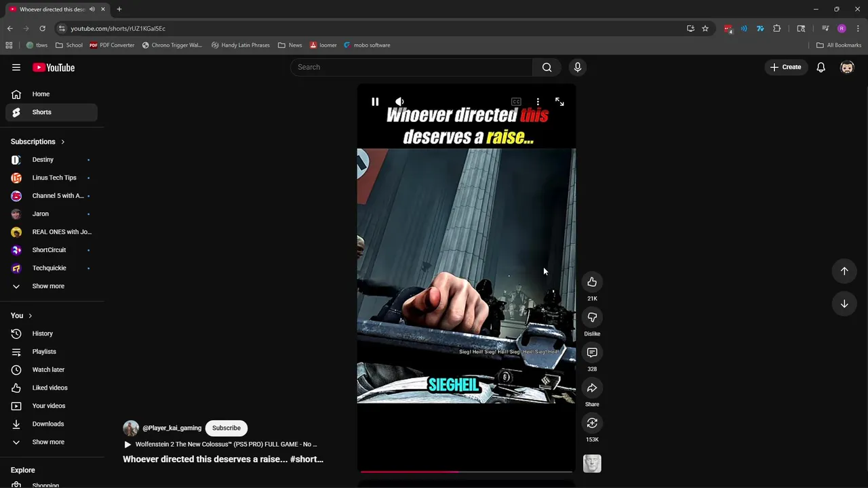Open Linus Tech Tips channel
Screen dimensions: 868x488
coord(52,178)
